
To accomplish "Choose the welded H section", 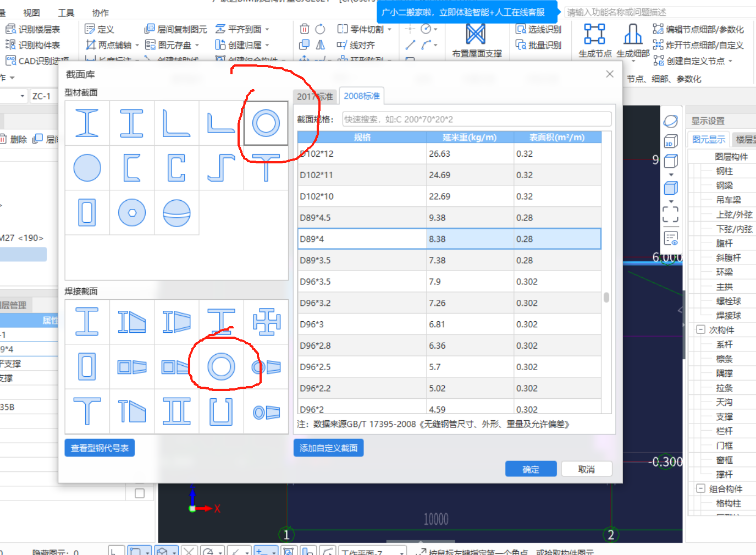I will click(87, 322).
